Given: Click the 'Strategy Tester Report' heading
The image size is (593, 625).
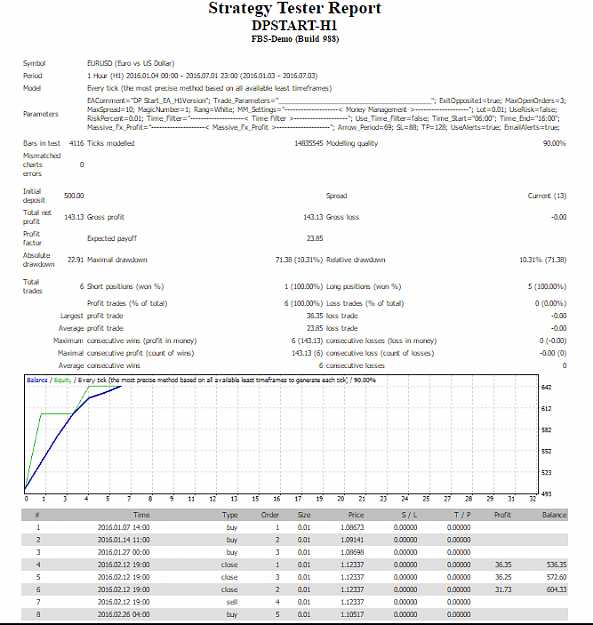Looking at the screenshot, I should coord(295,9).
